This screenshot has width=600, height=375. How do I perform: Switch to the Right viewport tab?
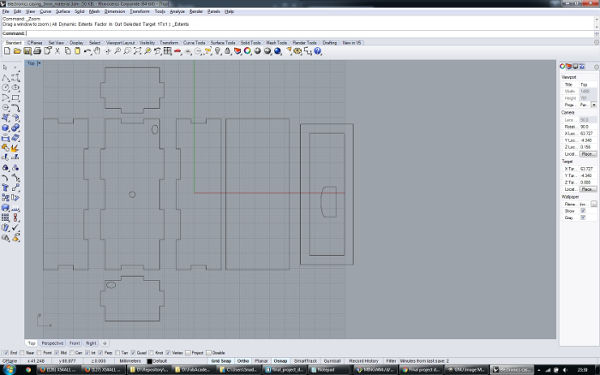coord(91,343)
